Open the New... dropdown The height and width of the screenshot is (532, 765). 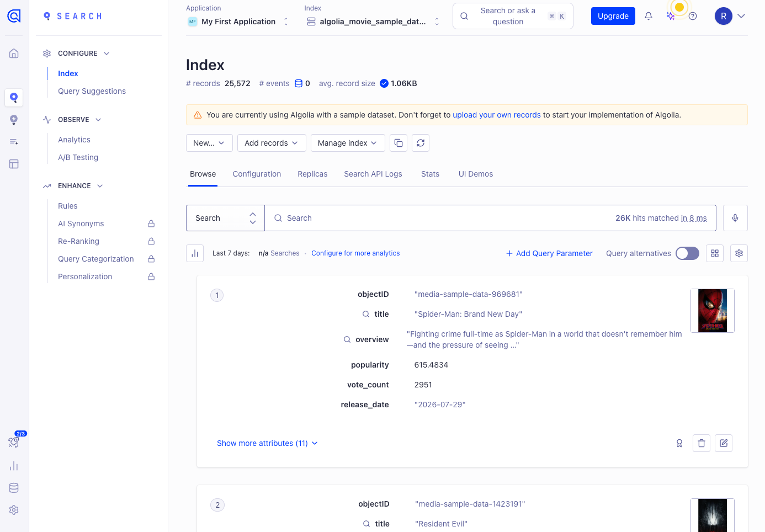pos(209,143)
